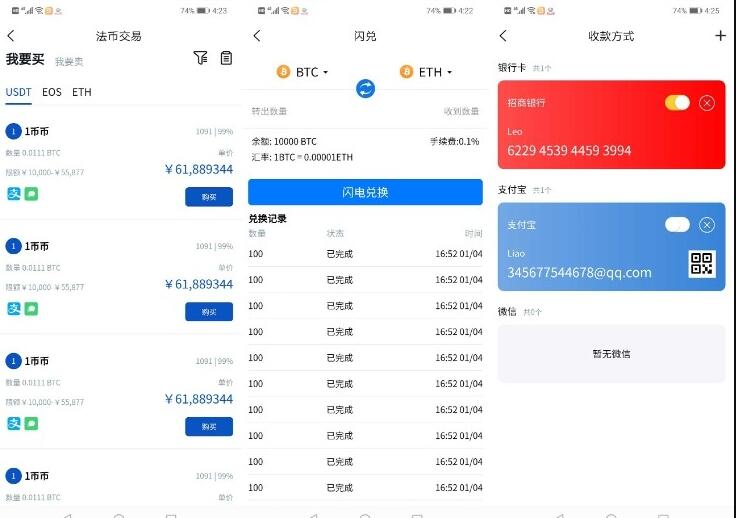Click 购买 on the third 1币币 listing

[x=209, y=427]
